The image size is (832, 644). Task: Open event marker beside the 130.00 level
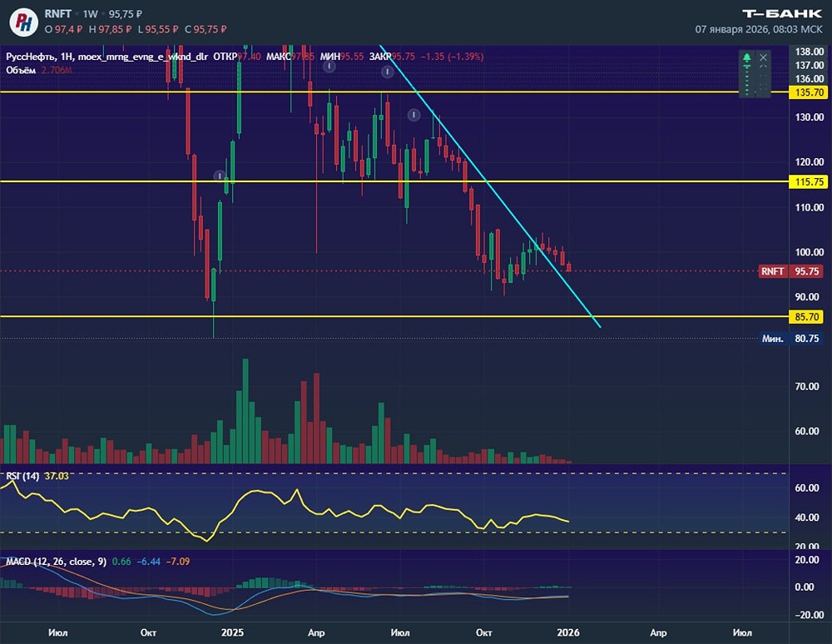414,115
